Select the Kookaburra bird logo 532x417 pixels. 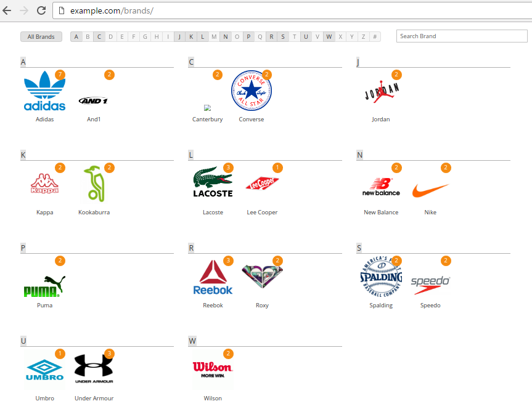coord(94,184)
